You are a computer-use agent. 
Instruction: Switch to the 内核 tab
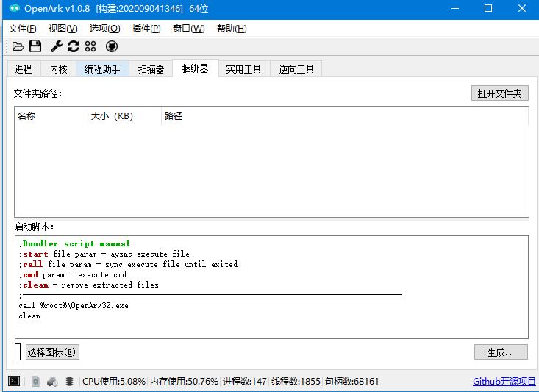point(58,69)
